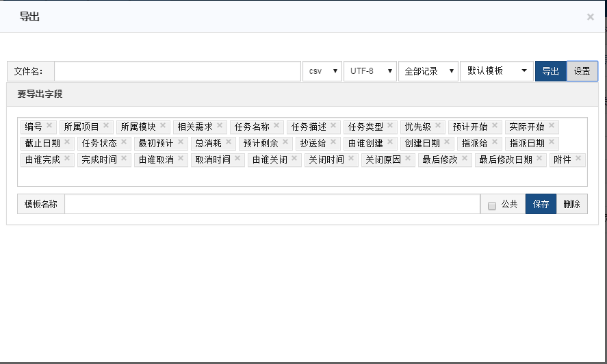Remove the 任务名称 field tag
607x364 pixels.
(276, 125)
